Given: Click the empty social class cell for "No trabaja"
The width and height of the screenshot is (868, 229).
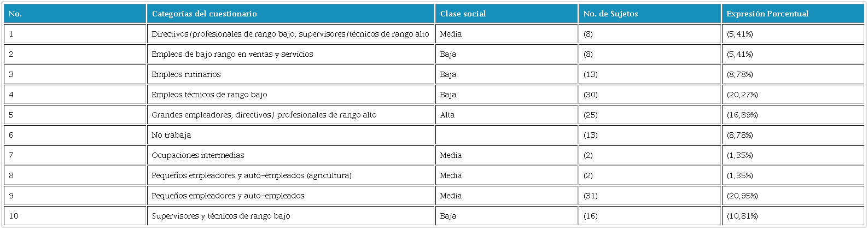Looking at the screenshot, I should [506, 135].
